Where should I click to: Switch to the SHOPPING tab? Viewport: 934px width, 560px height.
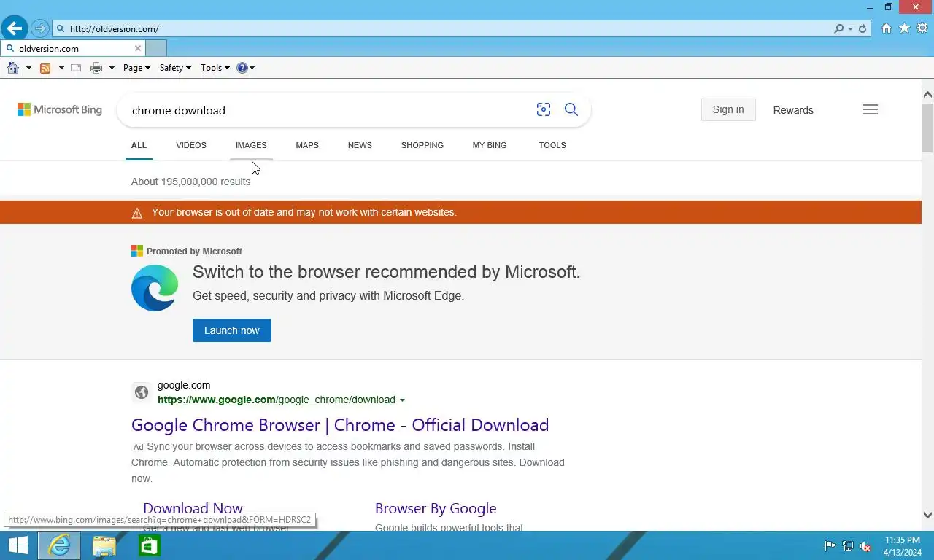[422, 145]
